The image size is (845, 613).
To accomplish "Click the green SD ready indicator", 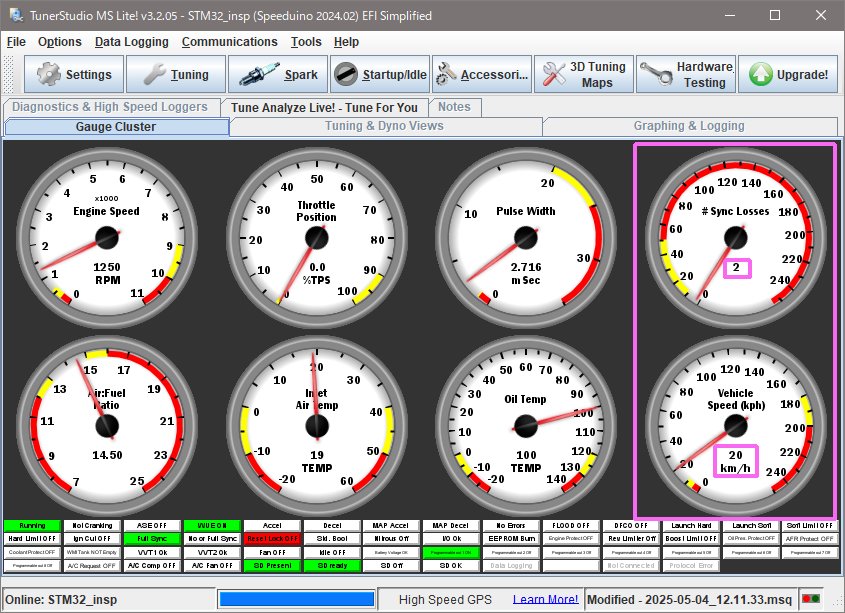I will pyautogui.click(x=332, y=566).
